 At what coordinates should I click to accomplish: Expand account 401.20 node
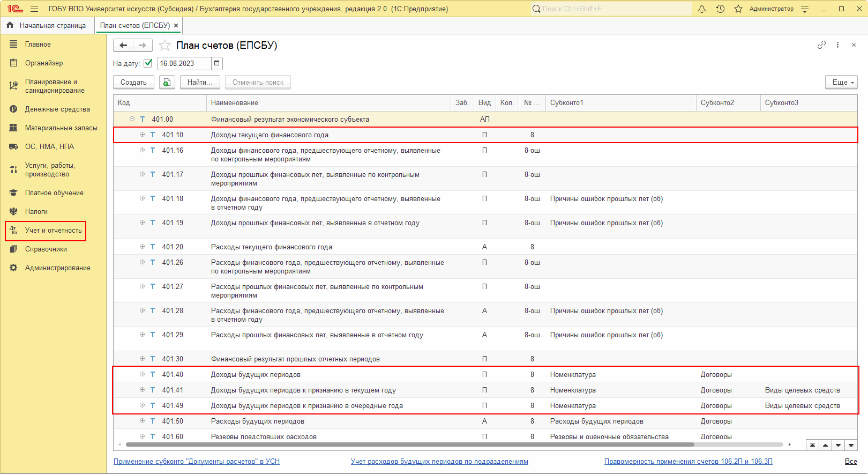tap(142, 247)
